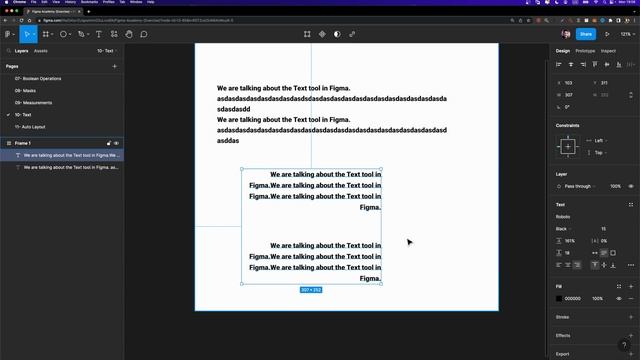Open Frame tool dropdown arrow
Viewport: 640px width, 360px height.
[x=52, y=34]
